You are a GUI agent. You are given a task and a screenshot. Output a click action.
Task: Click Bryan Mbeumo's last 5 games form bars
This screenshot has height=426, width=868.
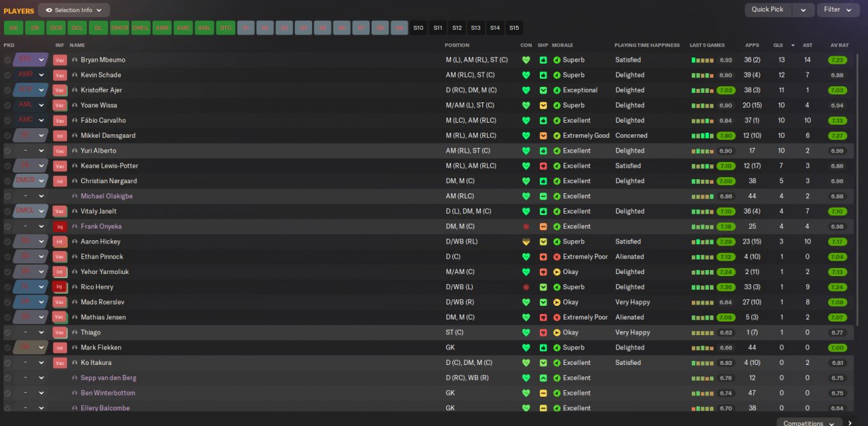click(703, 60)
